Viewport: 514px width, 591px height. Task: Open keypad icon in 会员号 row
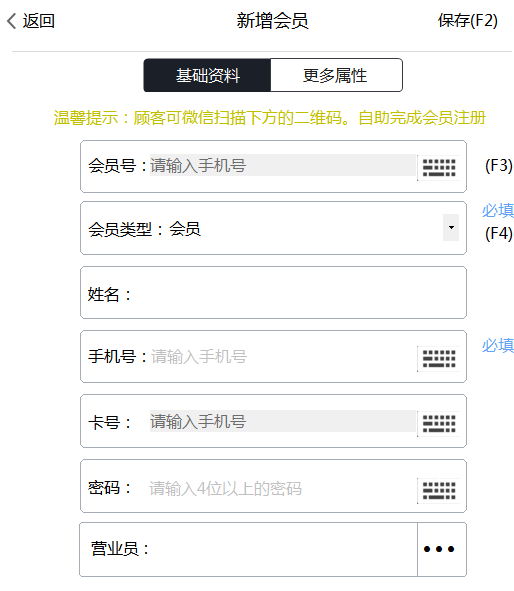tap(439, 168)
